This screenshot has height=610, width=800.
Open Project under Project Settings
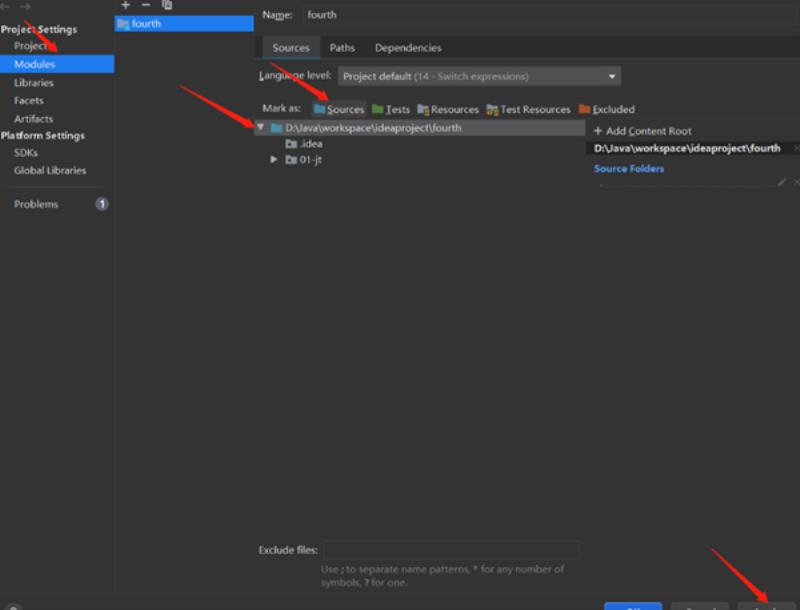pos(31,46)
